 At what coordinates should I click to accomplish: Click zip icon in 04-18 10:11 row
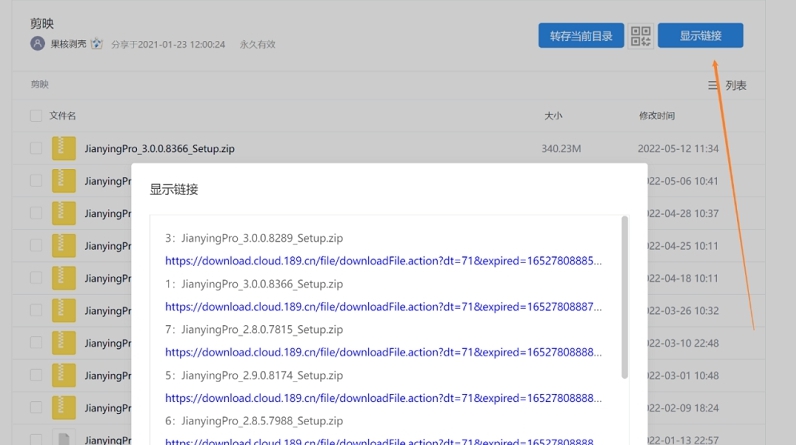63,278
